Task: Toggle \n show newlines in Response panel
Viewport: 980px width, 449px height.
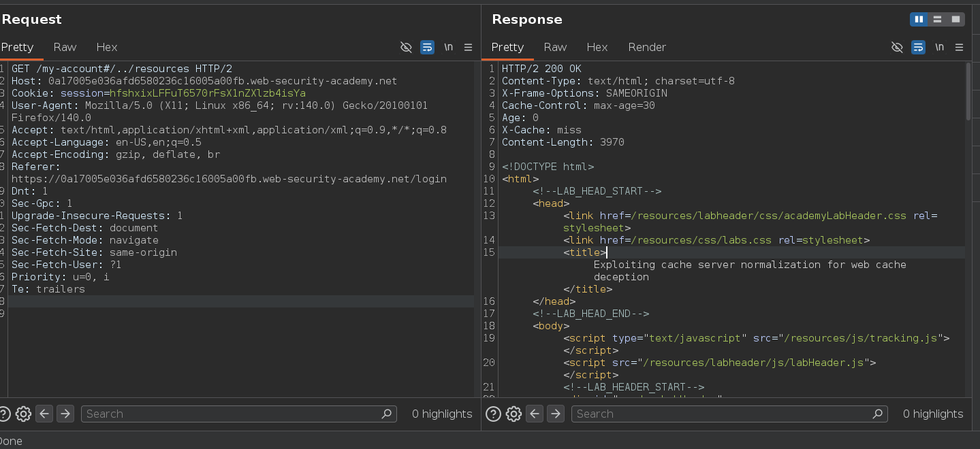Action: click(x=940, y=48)
